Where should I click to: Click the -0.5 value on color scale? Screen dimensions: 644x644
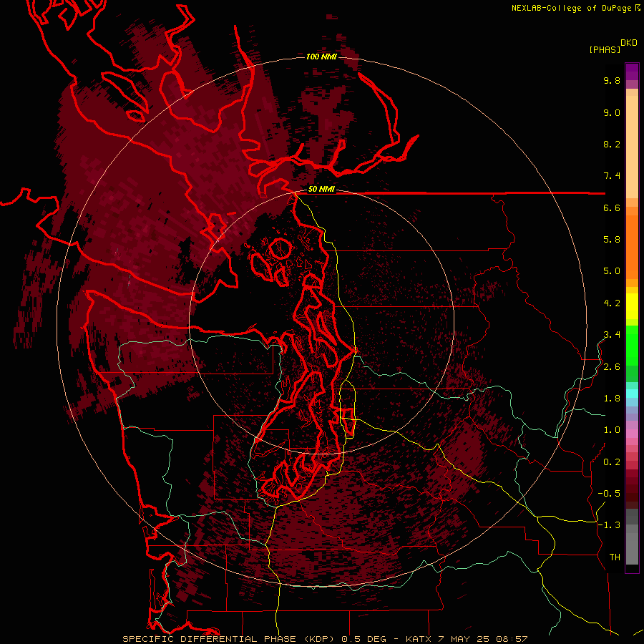[x=609, y=494]
